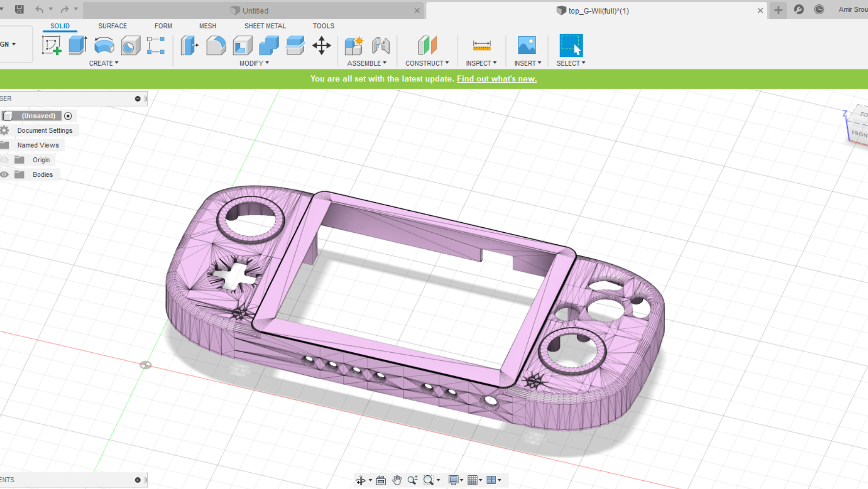The height and width of the screenshot is (489, 868).
Task: Open the CONSTRUCT dropdown menu
Action: click(x=427, y=63)
